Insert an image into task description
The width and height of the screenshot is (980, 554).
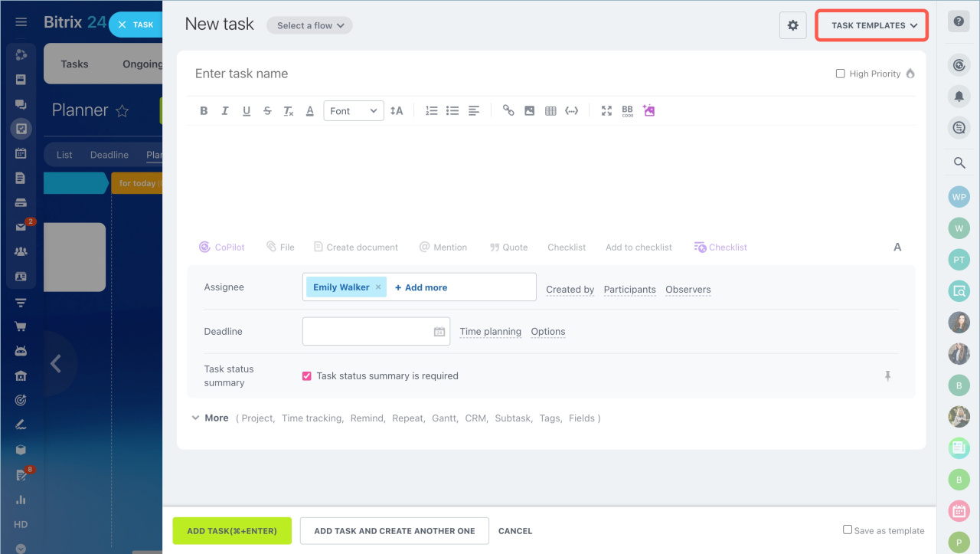[x=529, y=111]
